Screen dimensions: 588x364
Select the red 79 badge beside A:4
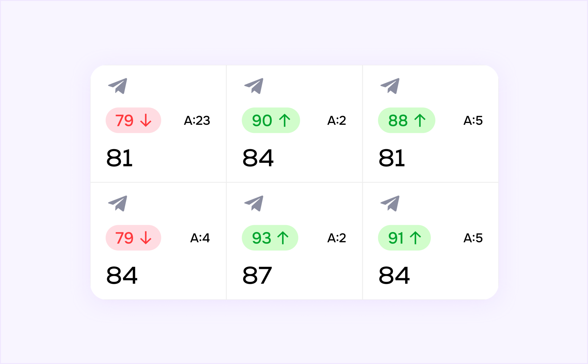pyautogui.click(x=133, y=238)
